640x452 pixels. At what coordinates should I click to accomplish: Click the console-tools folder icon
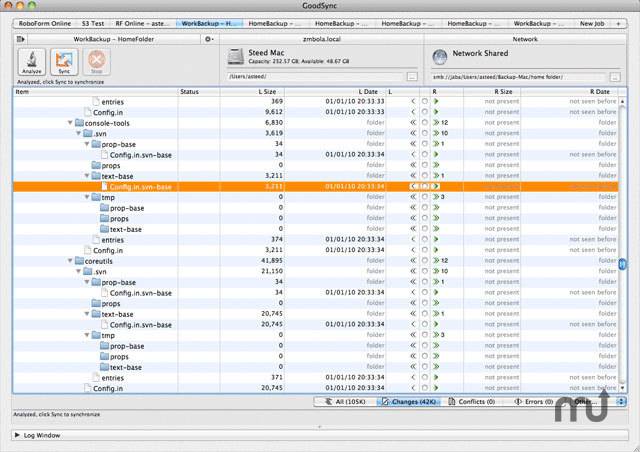79,123
